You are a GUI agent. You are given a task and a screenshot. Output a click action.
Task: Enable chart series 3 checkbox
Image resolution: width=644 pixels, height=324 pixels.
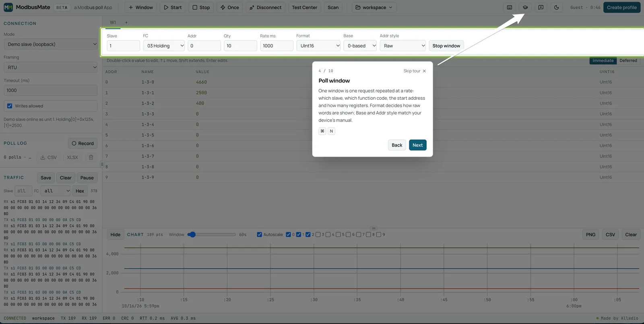(318, 235)
